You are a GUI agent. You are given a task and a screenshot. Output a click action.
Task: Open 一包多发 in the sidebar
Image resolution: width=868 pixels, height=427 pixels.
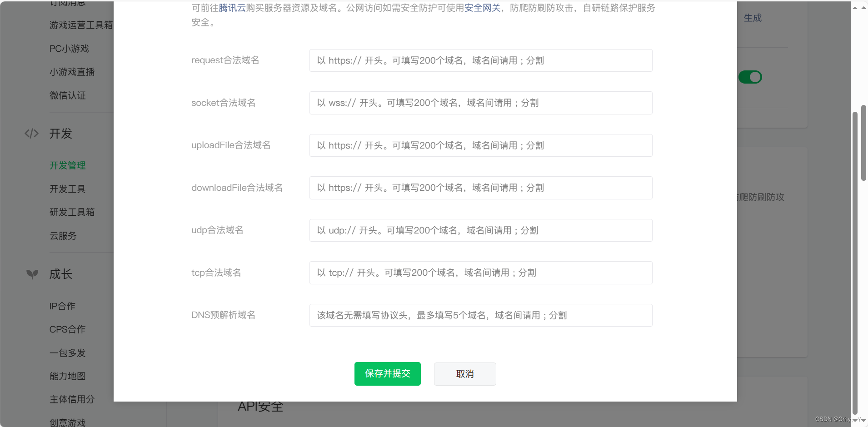(68, 353)
